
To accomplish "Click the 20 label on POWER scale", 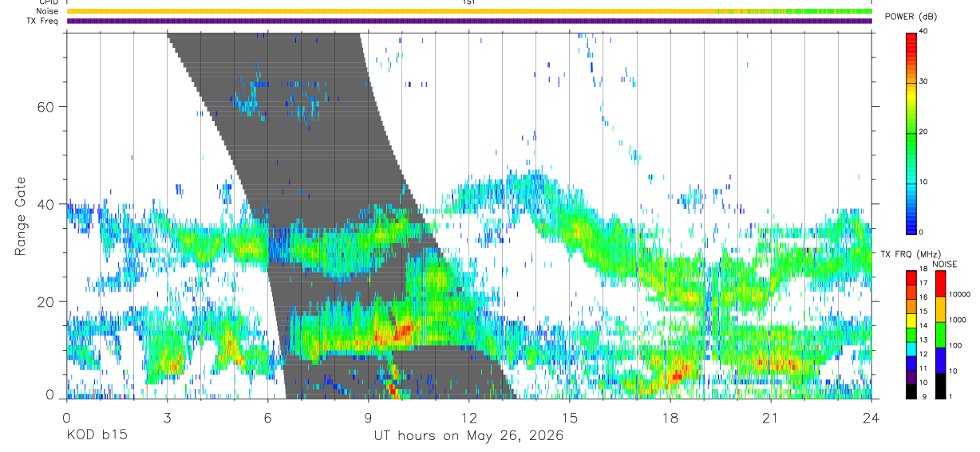I will click(x=925, y=132).
